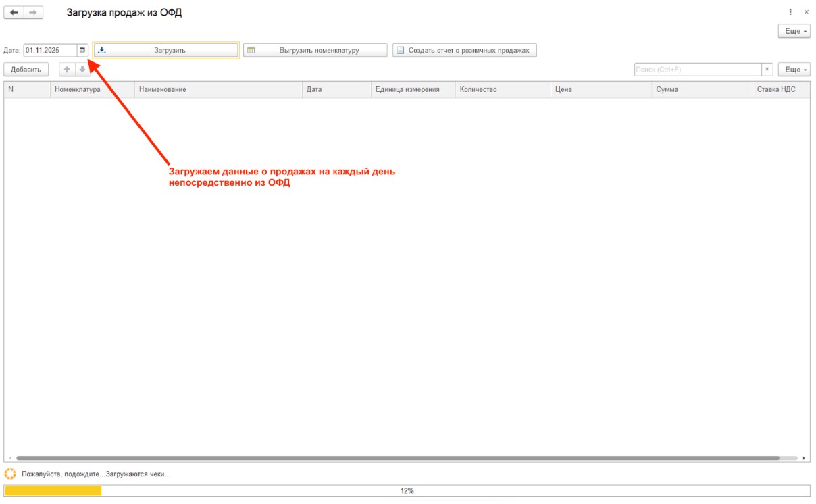The height and width of the screenshot is (504, 816).
Task: Click the Дата column header in the table
Action: pyautogui.click(x=336, y=89)
